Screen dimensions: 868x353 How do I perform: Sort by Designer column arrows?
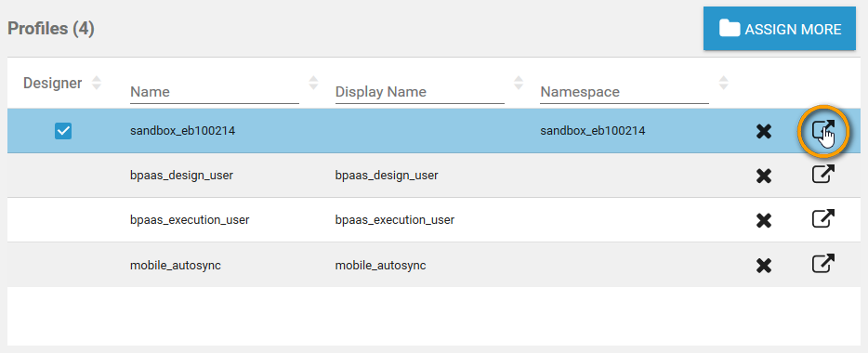pyautogui.click(x=97, y=83)
